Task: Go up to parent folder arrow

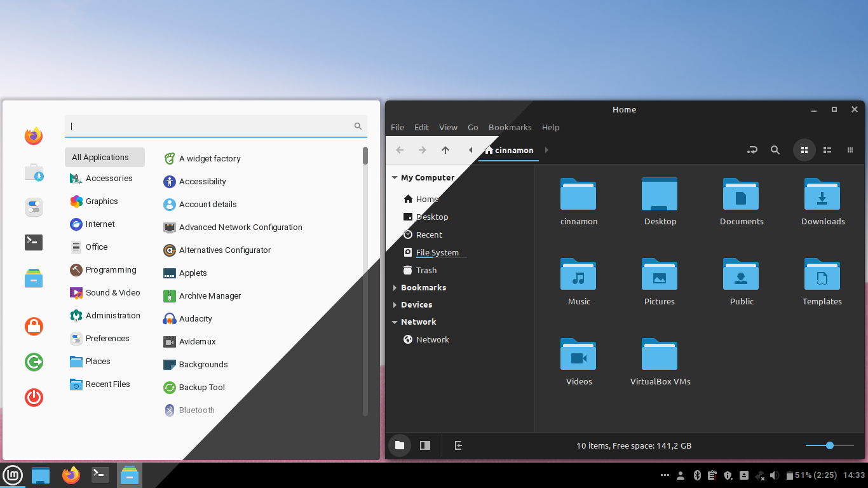Action: click(x=445, y=150)
